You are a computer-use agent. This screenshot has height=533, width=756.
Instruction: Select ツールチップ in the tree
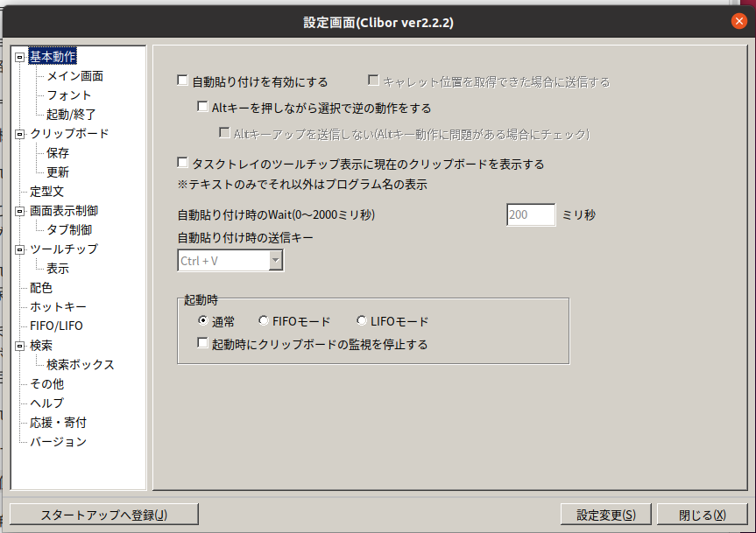point(64,249)
